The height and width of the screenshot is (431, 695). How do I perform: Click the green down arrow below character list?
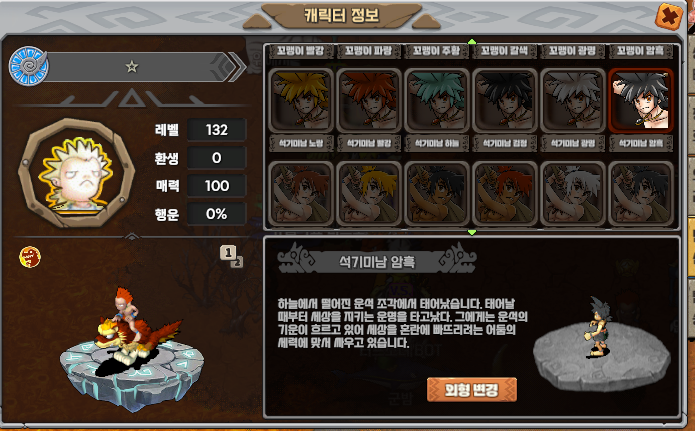(x=472, y=232)
